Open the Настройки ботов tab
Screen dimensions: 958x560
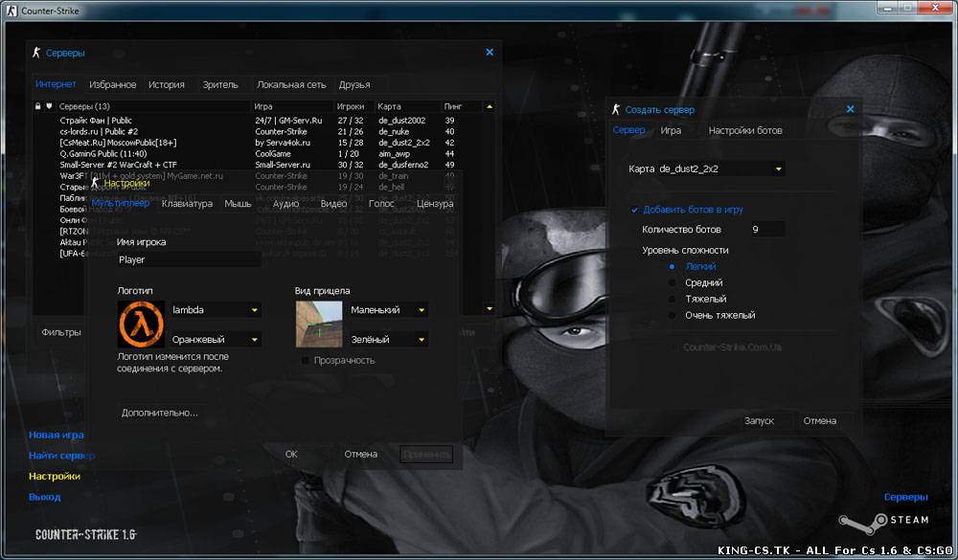click(745, 131)
